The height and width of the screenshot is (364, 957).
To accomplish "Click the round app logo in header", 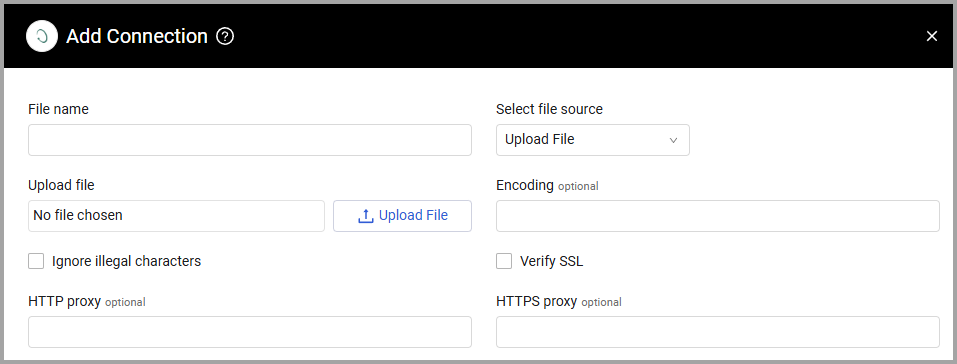I will coord(42,36).
